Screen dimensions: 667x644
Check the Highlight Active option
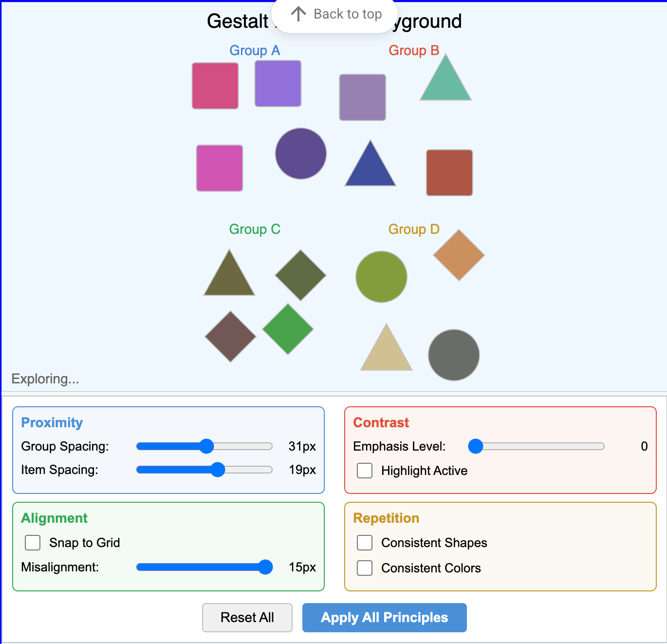coord(364,471)
